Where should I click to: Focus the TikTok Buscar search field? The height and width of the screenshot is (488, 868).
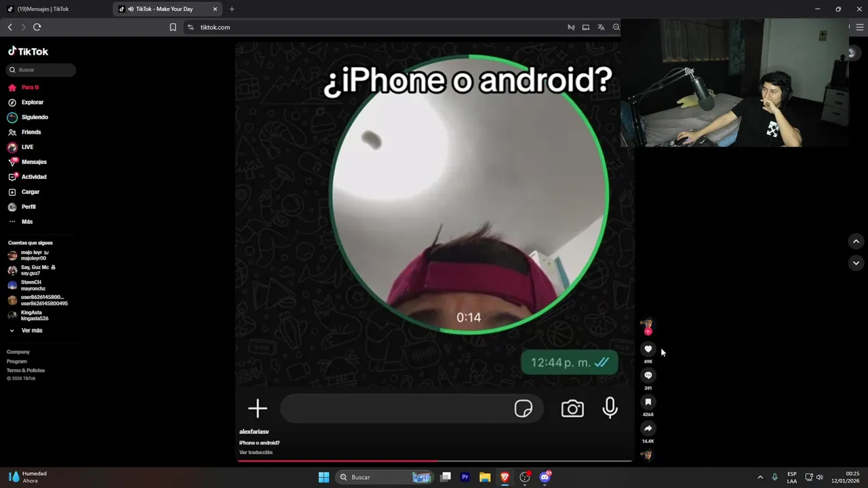point(41,70)
